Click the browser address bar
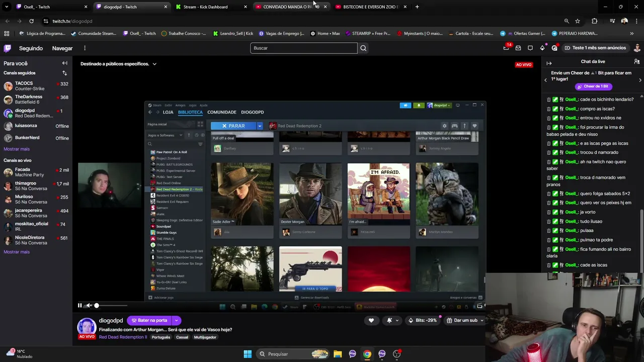This screenshot has height=362, width=644. pos(302,21)
